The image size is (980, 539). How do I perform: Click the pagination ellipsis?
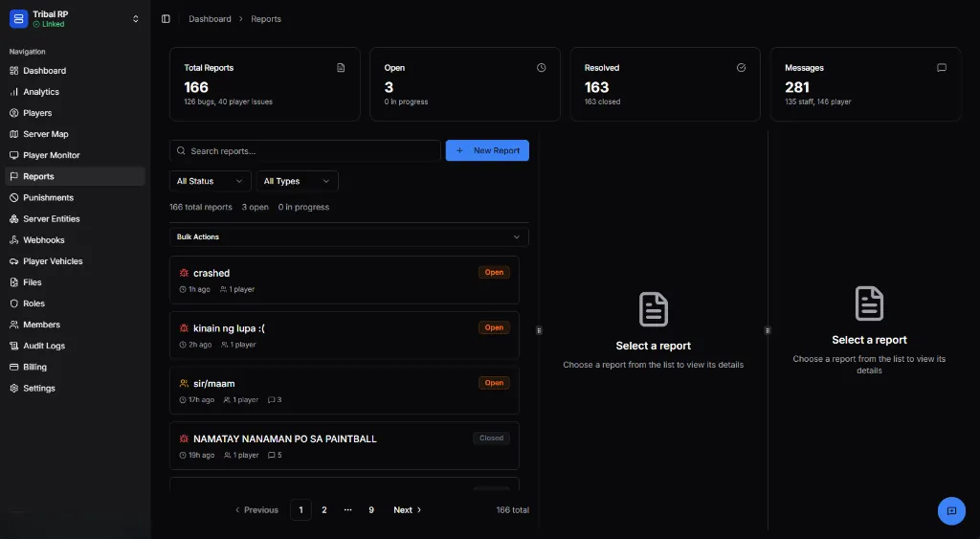pos(348,510)
